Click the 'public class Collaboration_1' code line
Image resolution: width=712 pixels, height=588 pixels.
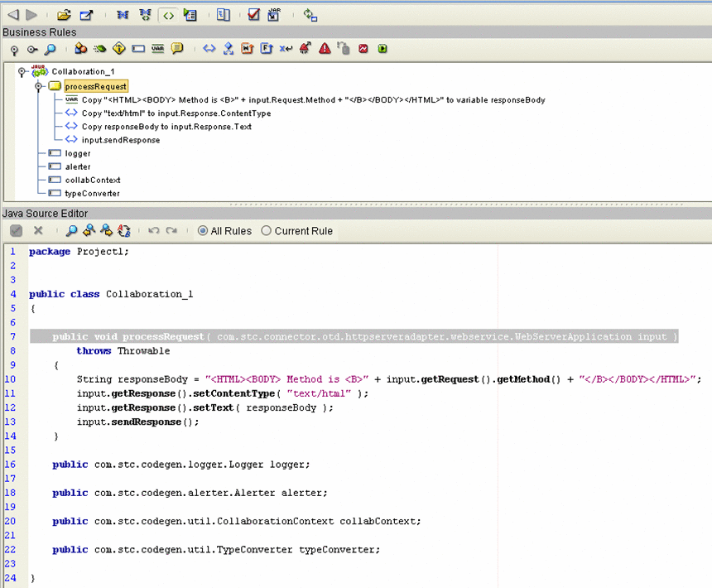(111, 294)
